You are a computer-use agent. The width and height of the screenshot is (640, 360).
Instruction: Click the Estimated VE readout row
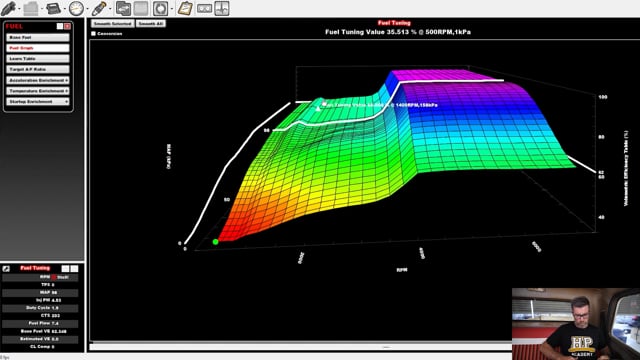coord(40,339)
